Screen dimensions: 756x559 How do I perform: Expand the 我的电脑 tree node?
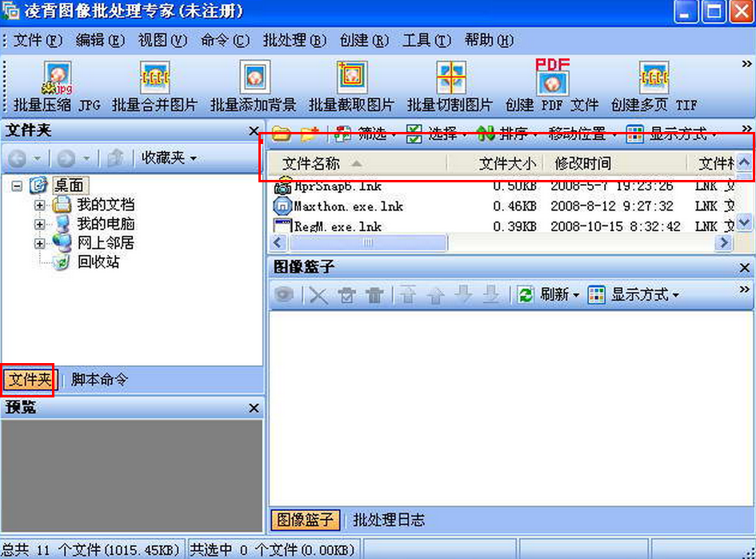[39, 224]
